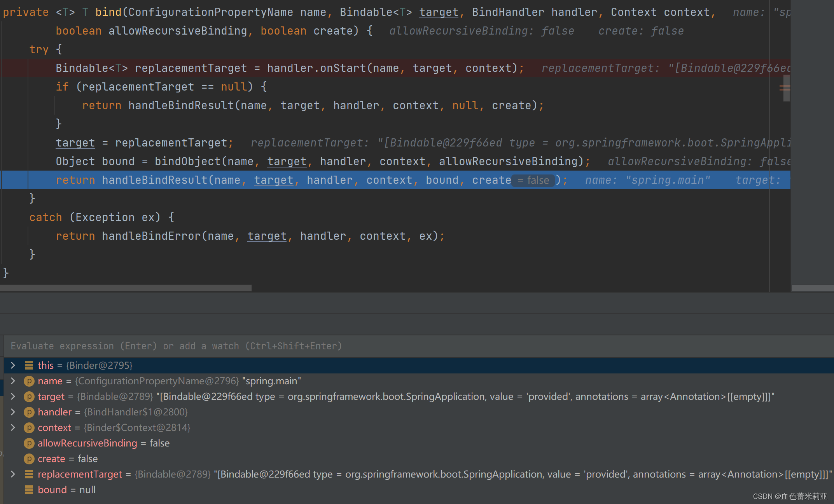Click the inline '= false' hint after create
Image resolution: width=834 pixels, height=504 pixels.
click(533, 180)
